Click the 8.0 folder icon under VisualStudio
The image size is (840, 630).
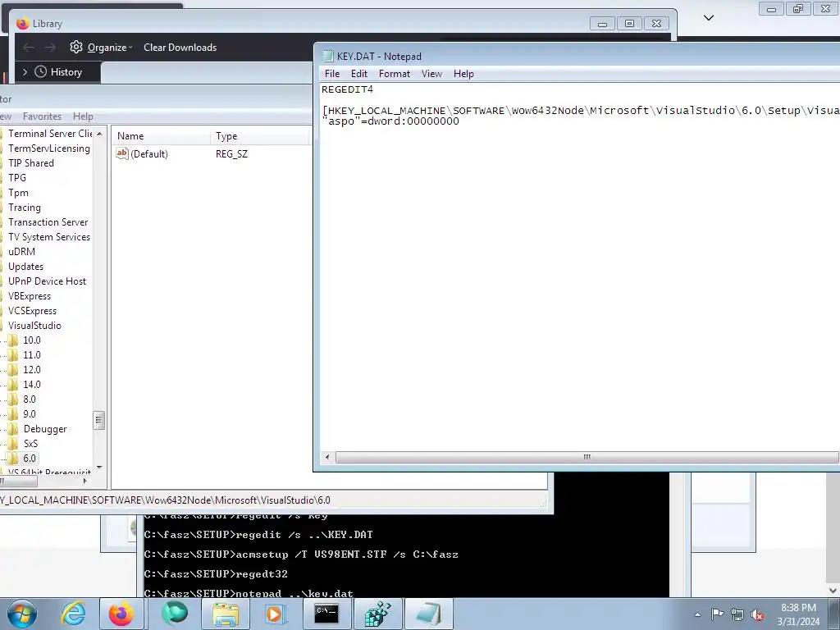coord(13,399)
